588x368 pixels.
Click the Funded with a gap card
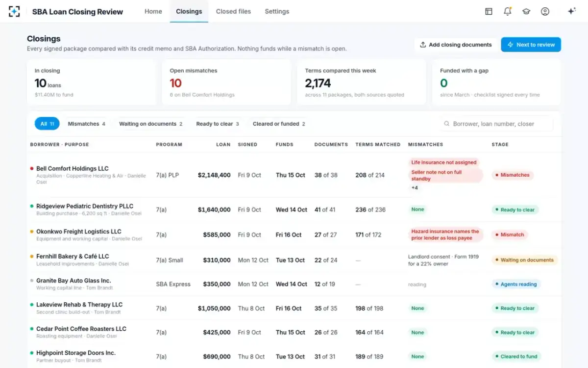click(x=496, y=82)
